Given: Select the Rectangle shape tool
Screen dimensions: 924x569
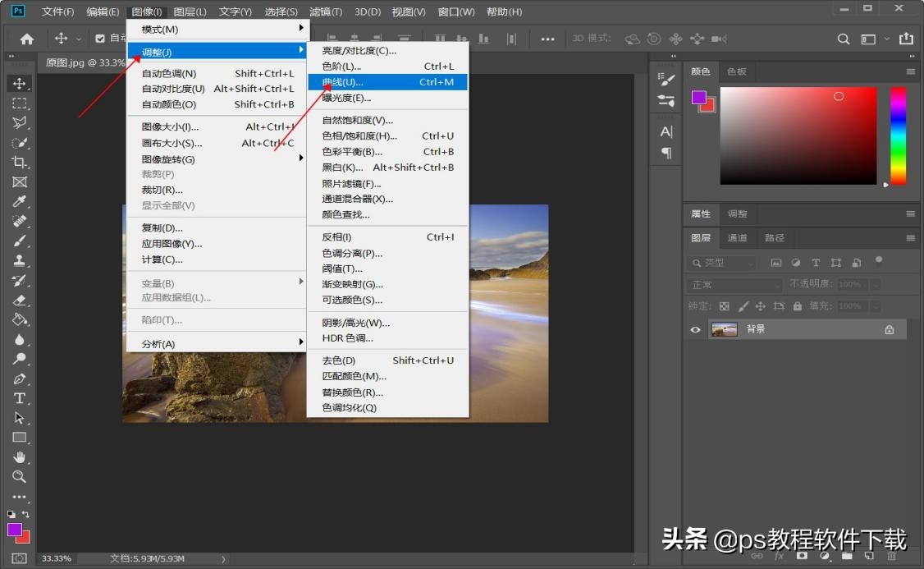Looking at the screenshot, I should 20,438.
